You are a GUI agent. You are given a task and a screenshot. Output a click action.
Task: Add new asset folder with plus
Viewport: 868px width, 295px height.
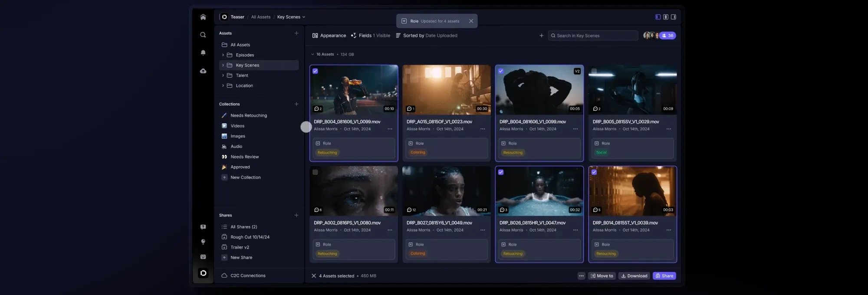coord(296,33)
